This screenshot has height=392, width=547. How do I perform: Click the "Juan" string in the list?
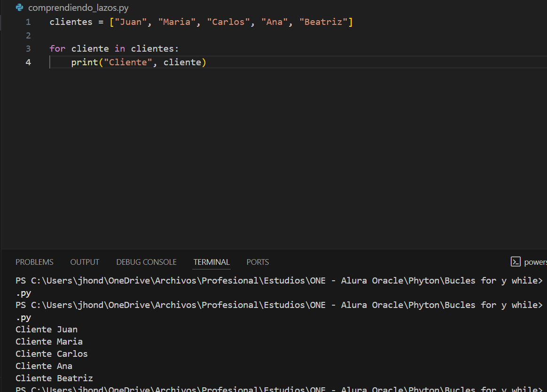tap(131, 22)
